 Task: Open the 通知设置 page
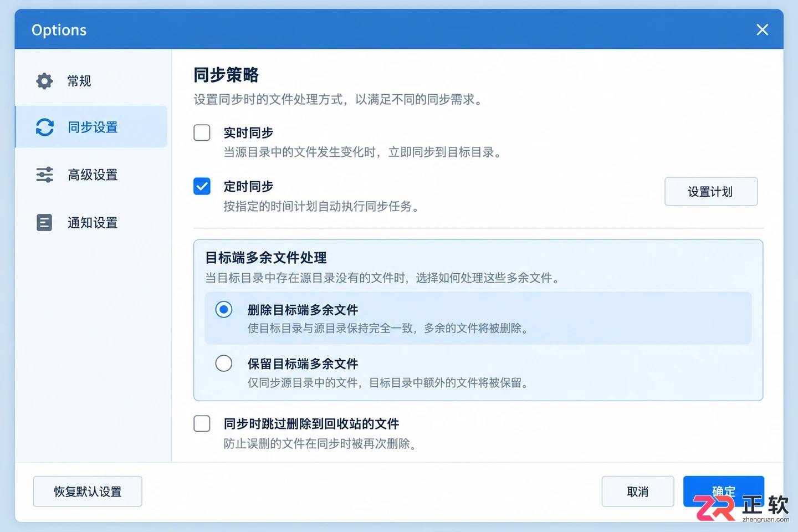[91, 222]
